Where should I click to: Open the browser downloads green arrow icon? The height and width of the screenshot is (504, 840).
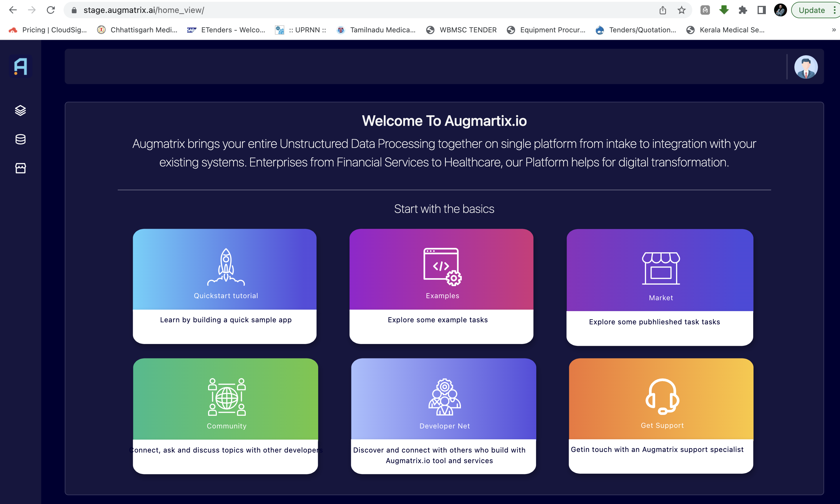pyautogui.click(x=724, y=10)
